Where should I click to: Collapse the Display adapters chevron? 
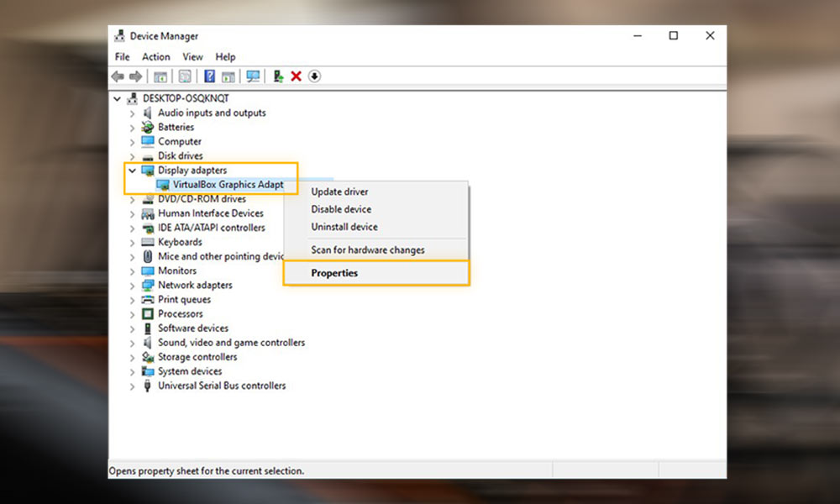click(x=133, y=171)
